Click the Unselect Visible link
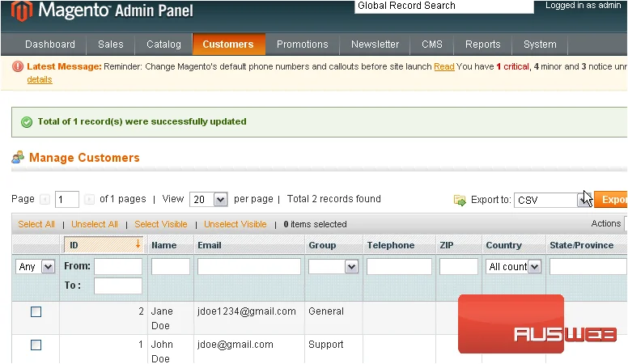Screen dimensions: 628x364 (x=235, y=224)
